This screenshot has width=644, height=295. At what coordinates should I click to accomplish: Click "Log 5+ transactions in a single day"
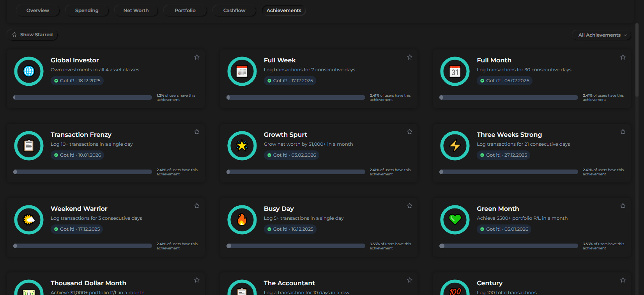[x=304, y=218]
